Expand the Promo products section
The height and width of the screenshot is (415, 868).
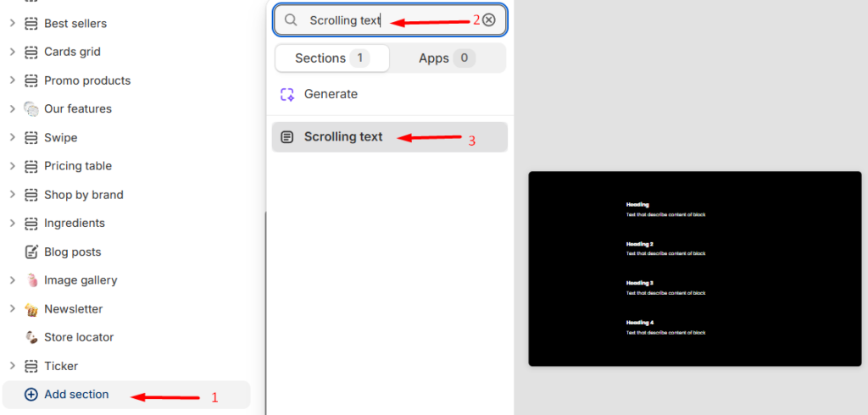(12, 80)
